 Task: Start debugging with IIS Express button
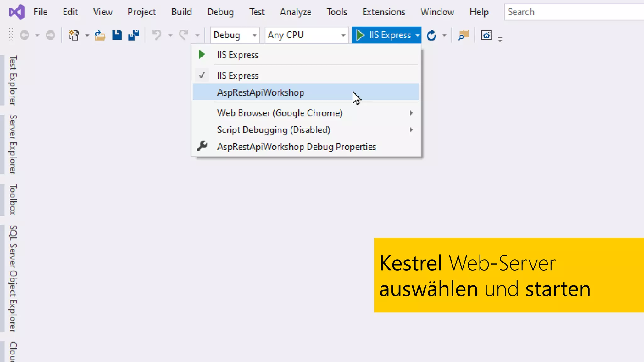(383, 35)
